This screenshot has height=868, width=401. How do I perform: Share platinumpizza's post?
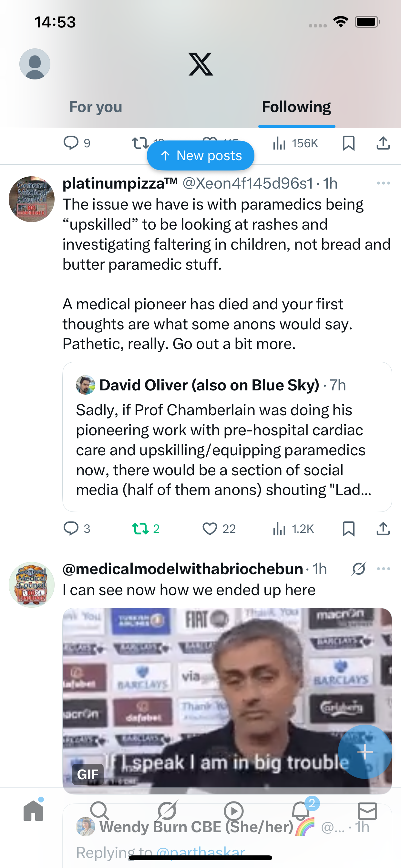pyautogui.click(x=383, y=528)
